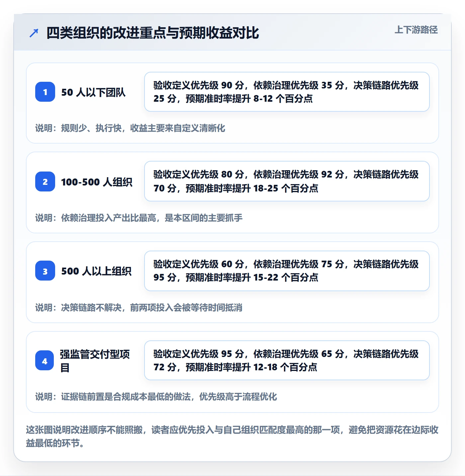Click the box with 依赖治理优先级 92 分
The image size is (465, 476).
click(x=287, y=181)
